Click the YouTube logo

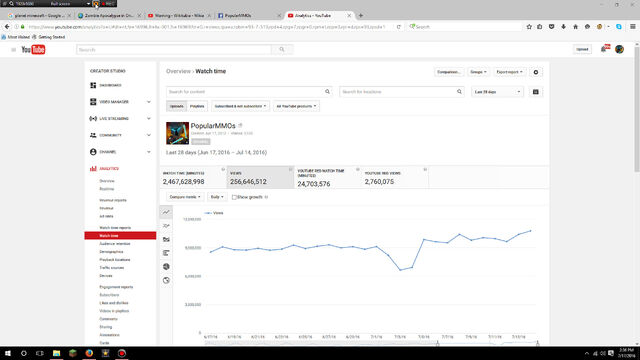33,49
